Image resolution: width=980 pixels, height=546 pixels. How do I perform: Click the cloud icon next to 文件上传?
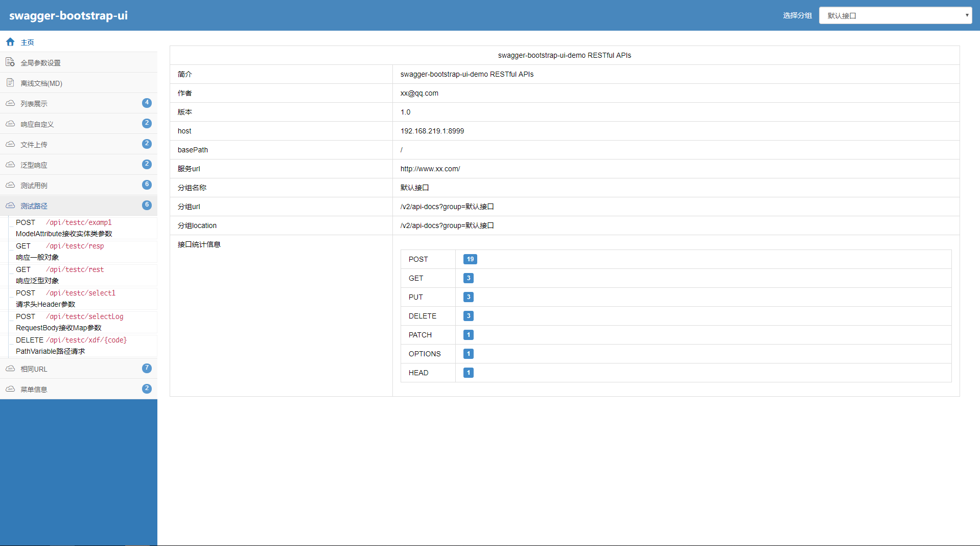[x=10, y=144]
